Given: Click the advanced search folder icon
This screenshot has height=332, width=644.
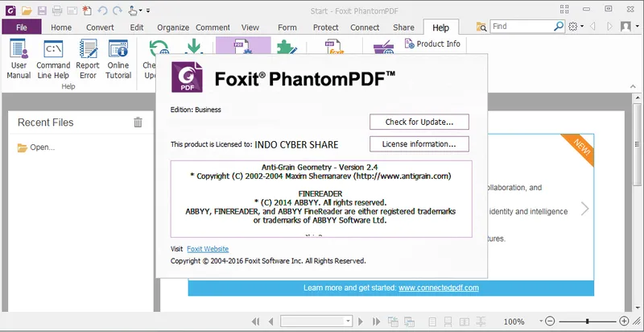Looking at the screenshot, I should tap(481, 27).
